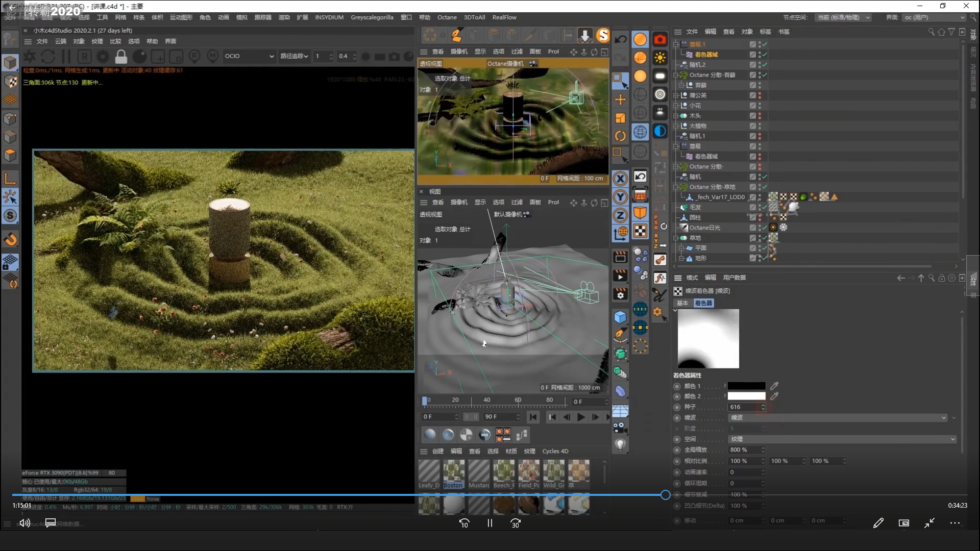Click the 颜色 2 white color swatch
Image resolution: width=980 pixels, height=551 pixels.
(x=746, y=396)
